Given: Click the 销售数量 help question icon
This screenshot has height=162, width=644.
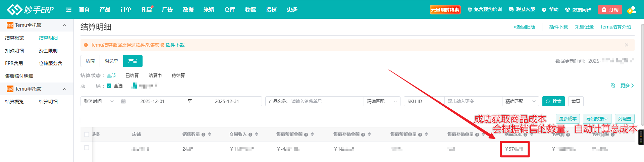Looking at the screenshot, I should (x=203, y=134).
